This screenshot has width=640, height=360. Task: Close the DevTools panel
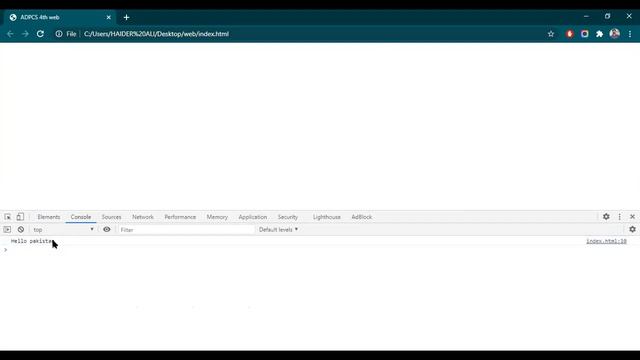[632, 217]
